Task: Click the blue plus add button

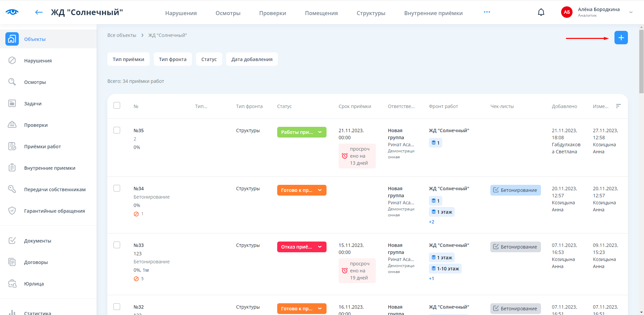Action: pyautogui.click(x=621, y=38)
